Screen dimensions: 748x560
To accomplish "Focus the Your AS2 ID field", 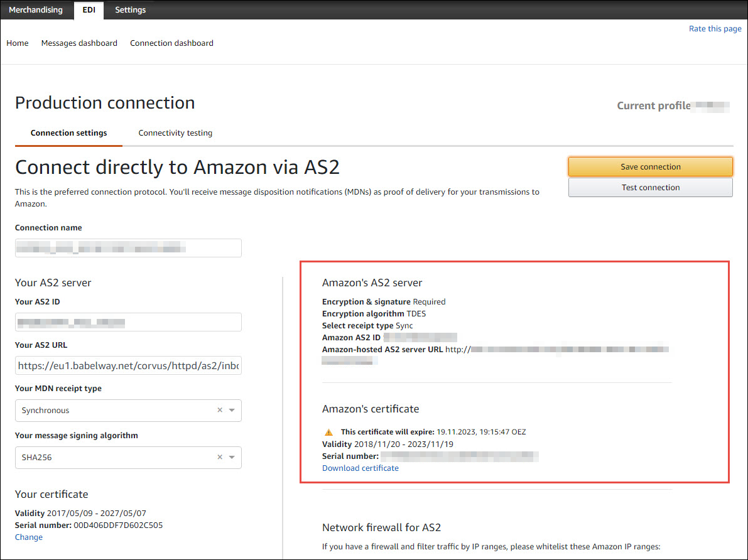I will (x=128, y=322).
